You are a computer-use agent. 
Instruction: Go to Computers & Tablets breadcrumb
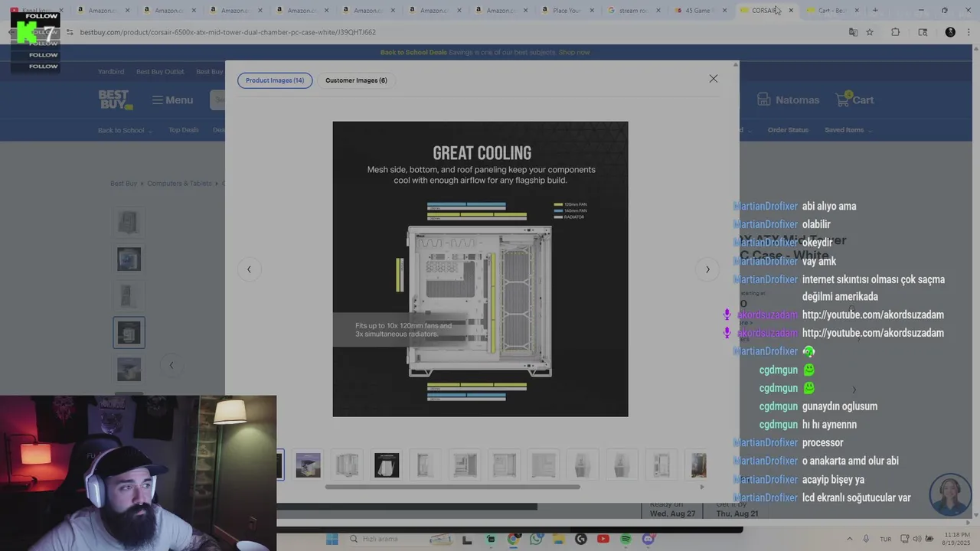[179, 184]
